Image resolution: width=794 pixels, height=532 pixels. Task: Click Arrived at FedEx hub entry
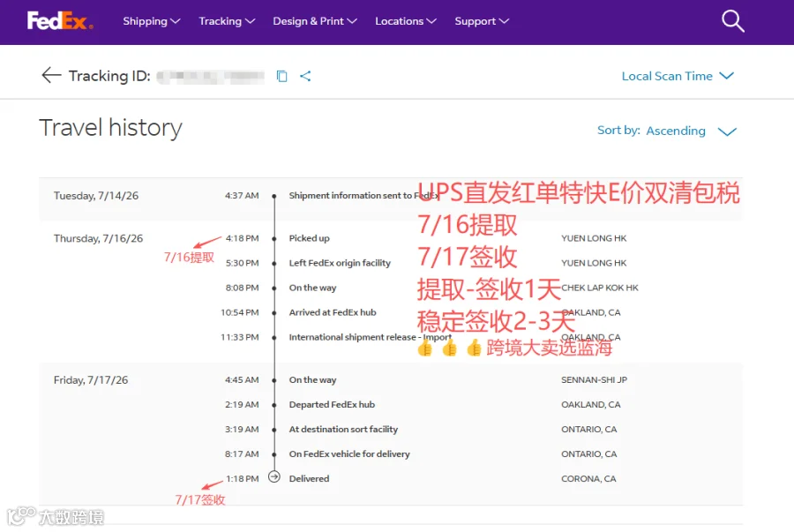[333, 312]
